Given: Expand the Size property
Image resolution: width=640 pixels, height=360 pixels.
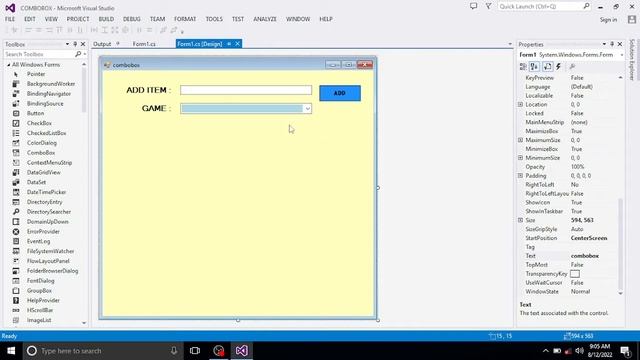Looking at the screenshot, I should [x=520, y=220].
